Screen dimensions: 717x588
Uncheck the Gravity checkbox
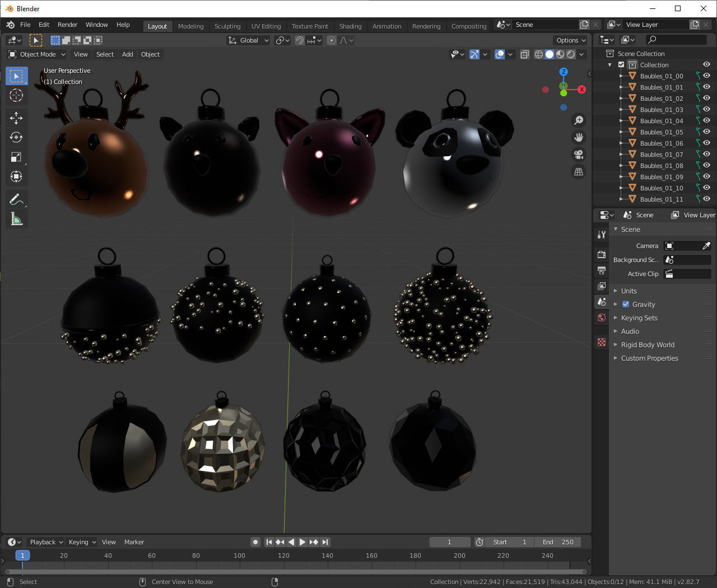(626, 304)
